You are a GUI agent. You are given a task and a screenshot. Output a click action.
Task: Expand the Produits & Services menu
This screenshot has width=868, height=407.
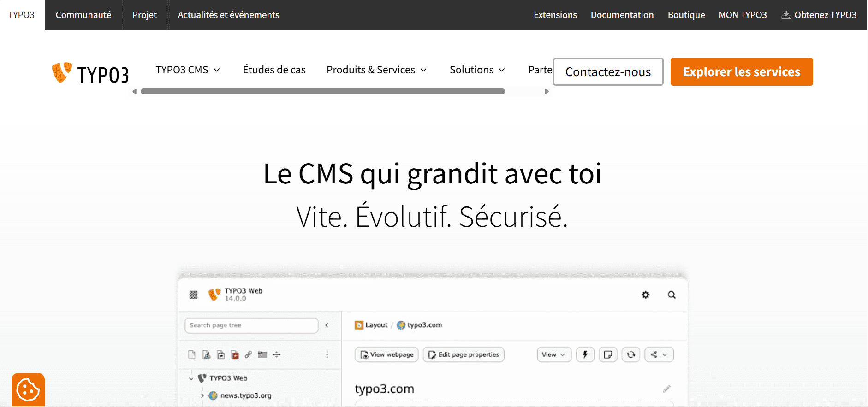[x=377, y=70]
